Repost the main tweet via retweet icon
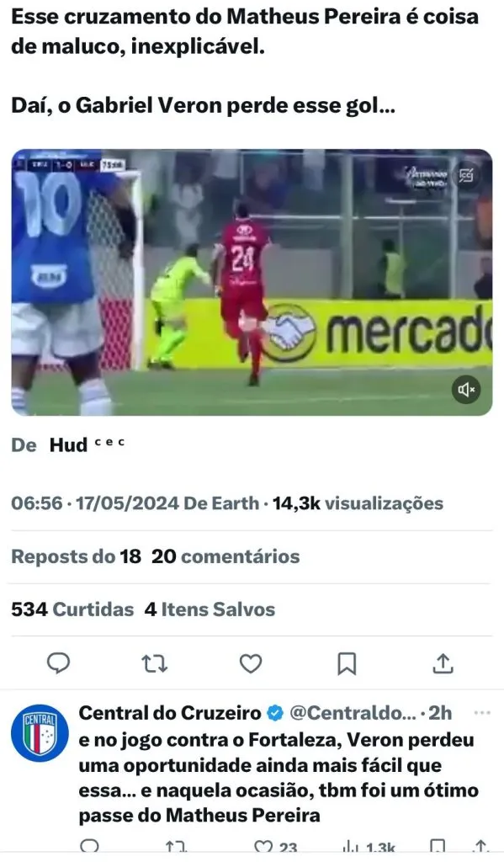This screenshot has height=862, width=504. coord(155,663)
